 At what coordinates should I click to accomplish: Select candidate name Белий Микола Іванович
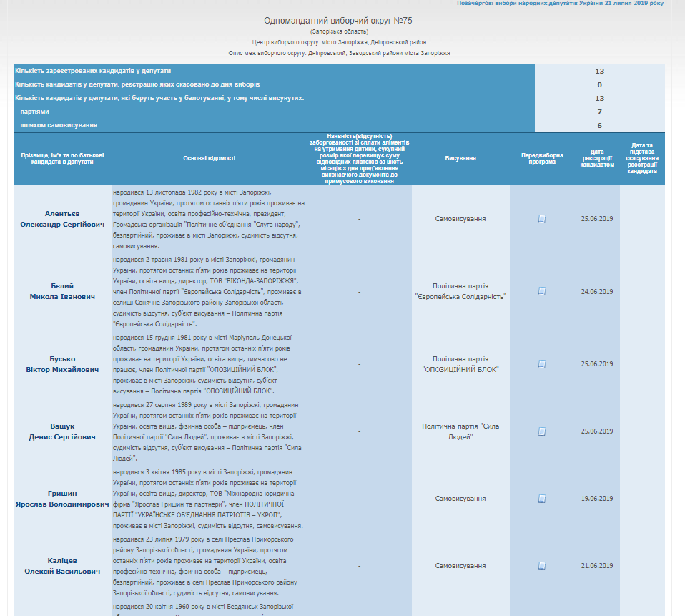pyautogui.click(x=62, y=291)
